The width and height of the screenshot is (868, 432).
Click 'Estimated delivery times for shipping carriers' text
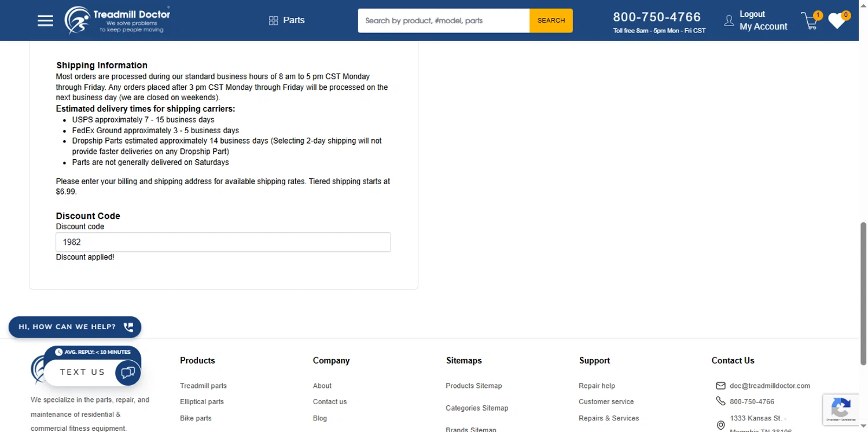tap(146, 109)
